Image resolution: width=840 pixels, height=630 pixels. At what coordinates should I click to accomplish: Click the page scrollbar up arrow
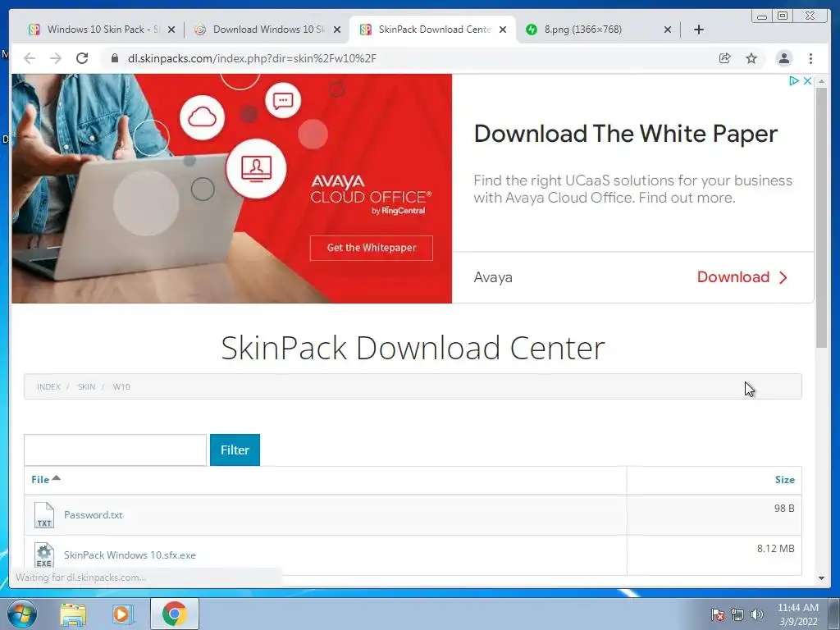[x=821, y=81]
